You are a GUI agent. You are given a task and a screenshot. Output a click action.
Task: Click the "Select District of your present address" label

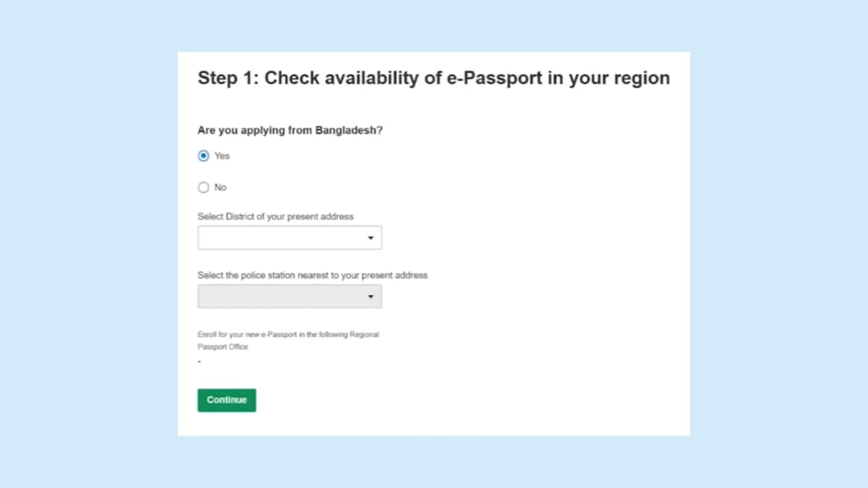point(275,217)
